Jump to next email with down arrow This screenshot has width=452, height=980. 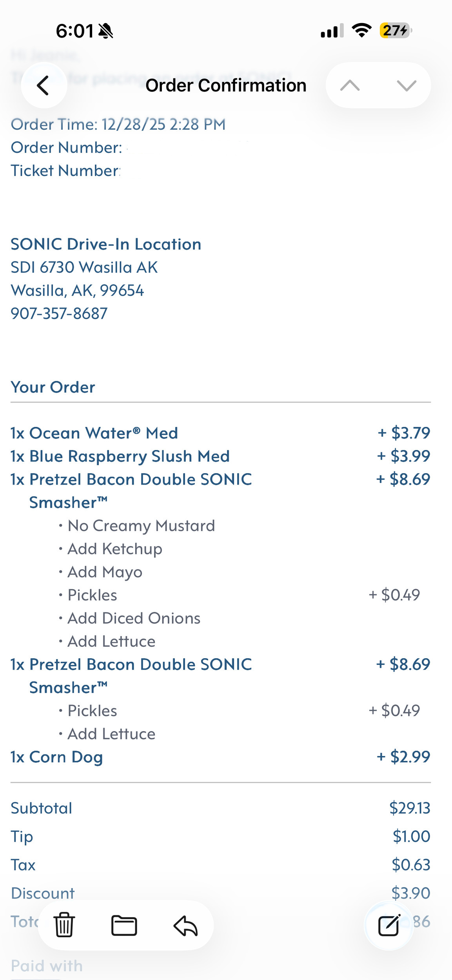click(406, 85)
